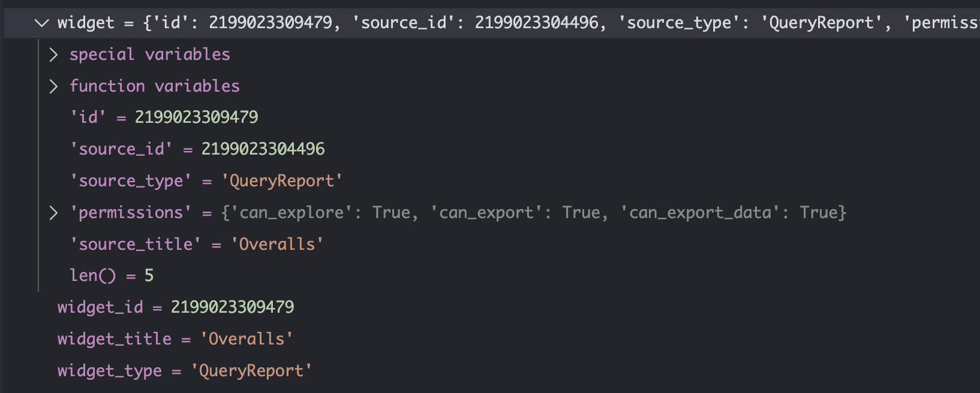980x393 pixels.
Task: Select the widget_type variable name
Action: coord(110,371)
